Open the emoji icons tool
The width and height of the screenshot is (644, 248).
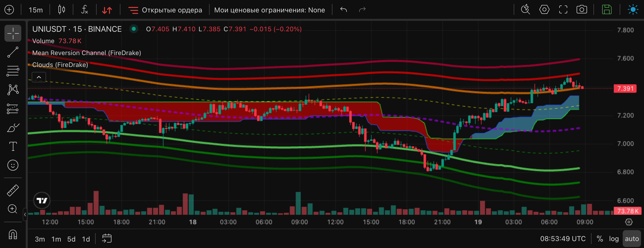pos(13,165)
